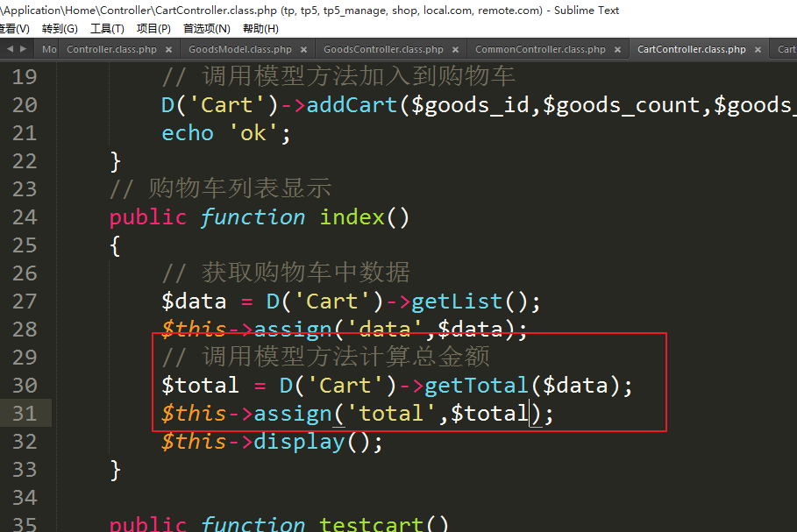Open the 工具(T) menu
The height and width of the screenshot is (532, 797).
coord(107,29)
